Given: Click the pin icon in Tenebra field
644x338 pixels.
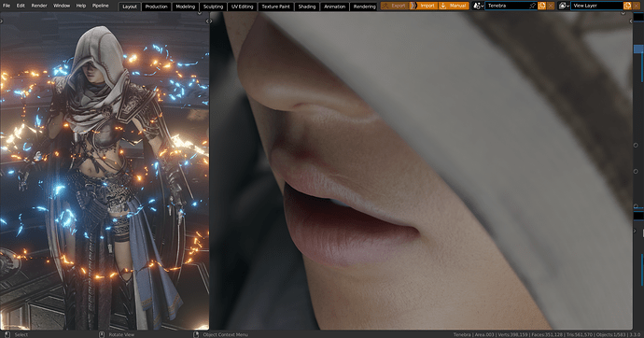Looking at the screenshot, I should click(532, 6).
